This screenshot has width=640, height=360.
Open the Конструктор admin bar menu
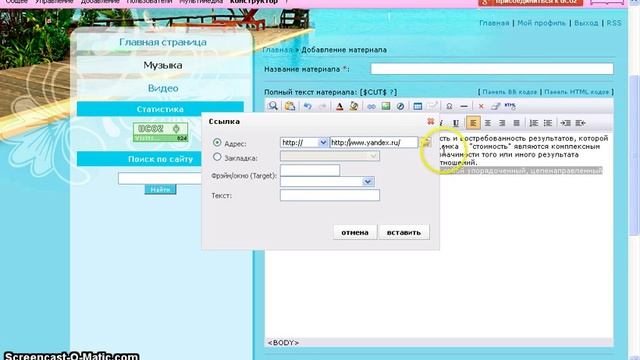point(254,2)
